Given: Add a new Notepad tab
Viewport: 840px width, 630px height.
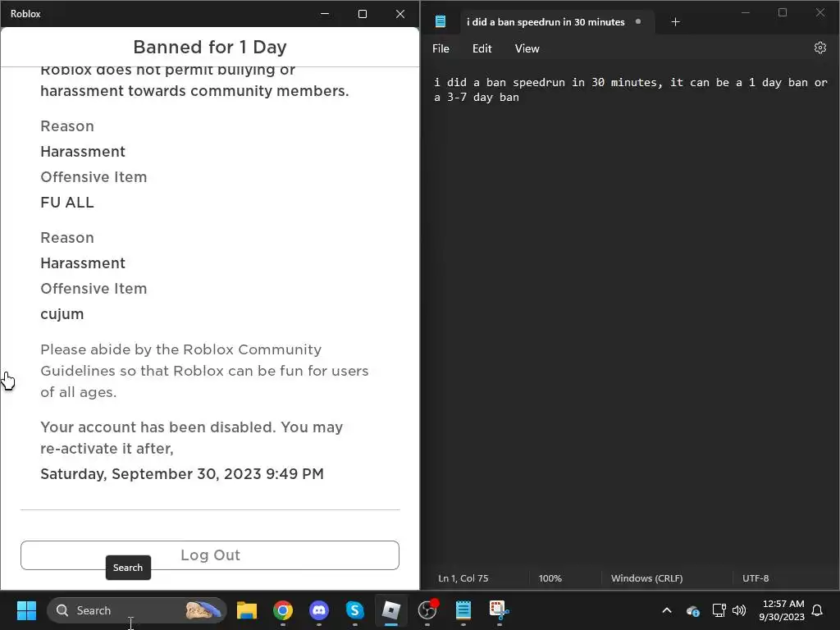Looking at the screenshot, I should coord(675,22).
